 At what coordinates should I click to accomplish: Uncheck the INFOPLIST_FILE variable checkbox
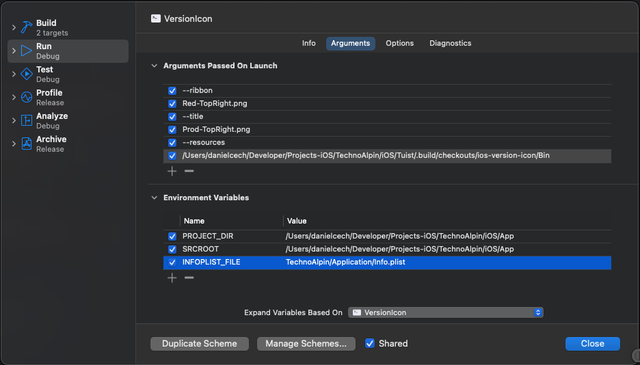pyautogui.click(x=172, y=263)
